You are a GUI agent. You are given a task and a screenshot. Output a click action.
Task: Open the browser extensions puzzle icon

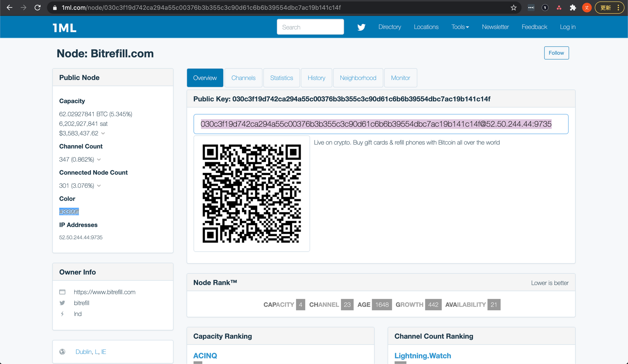[x=573, y=8]
